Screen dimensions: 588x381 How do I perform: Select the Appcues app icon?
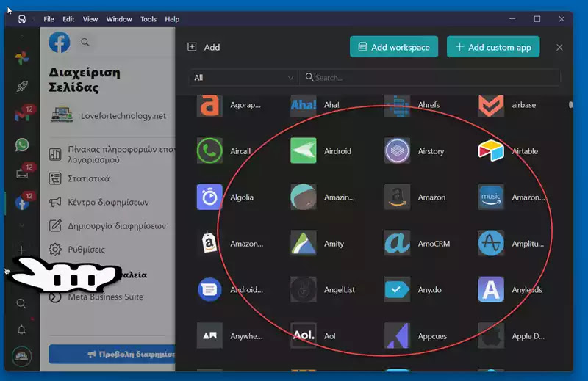397,335
